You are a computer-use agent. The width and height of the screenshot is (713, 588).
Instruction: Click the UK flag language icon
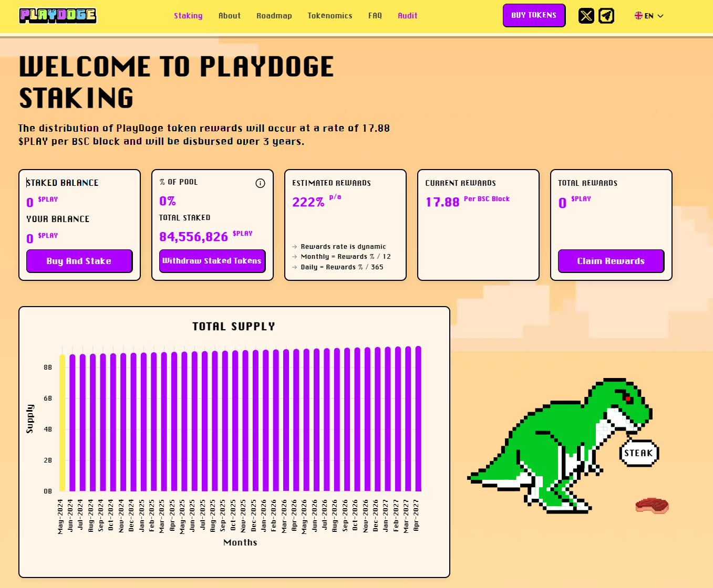pyautogui.click(x=638, y=16)
